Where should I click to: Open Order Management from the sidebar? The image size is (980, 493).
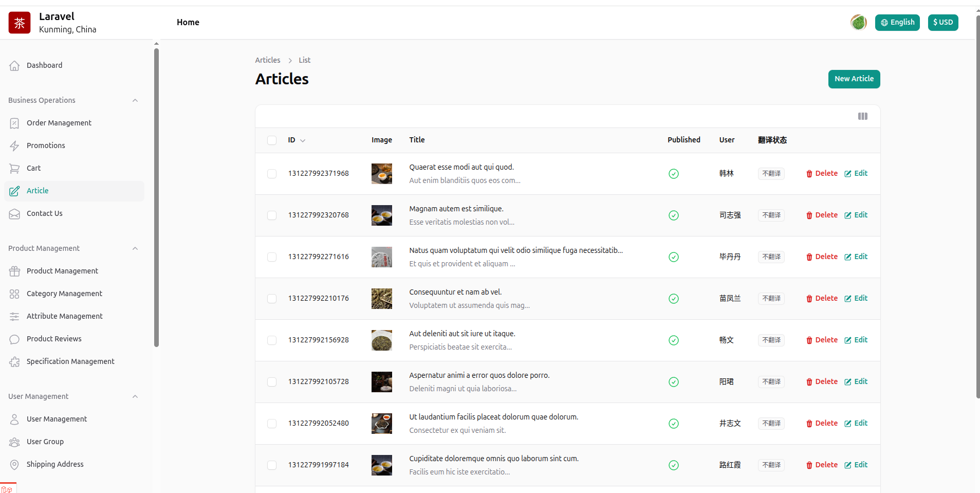click(59, 123)
